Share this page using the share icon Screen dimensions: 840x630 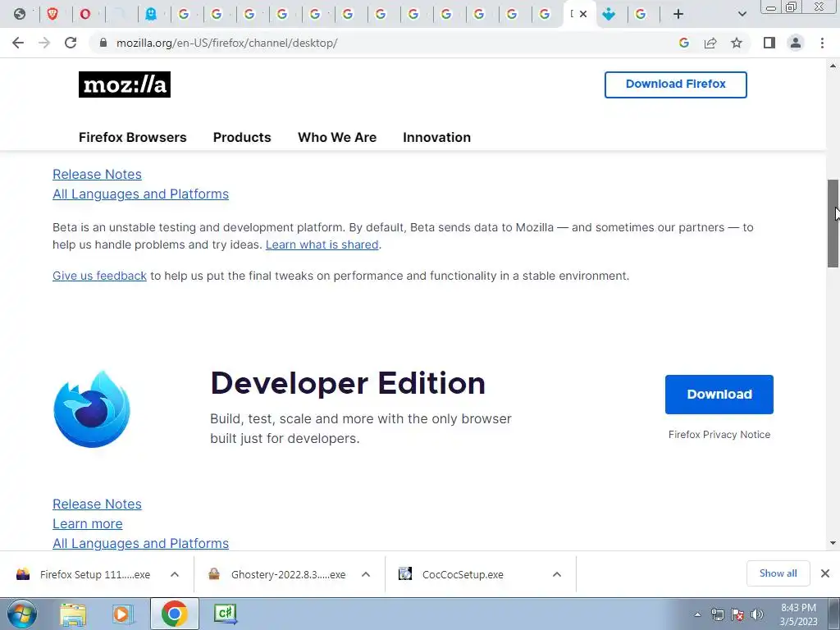(710, 43)
